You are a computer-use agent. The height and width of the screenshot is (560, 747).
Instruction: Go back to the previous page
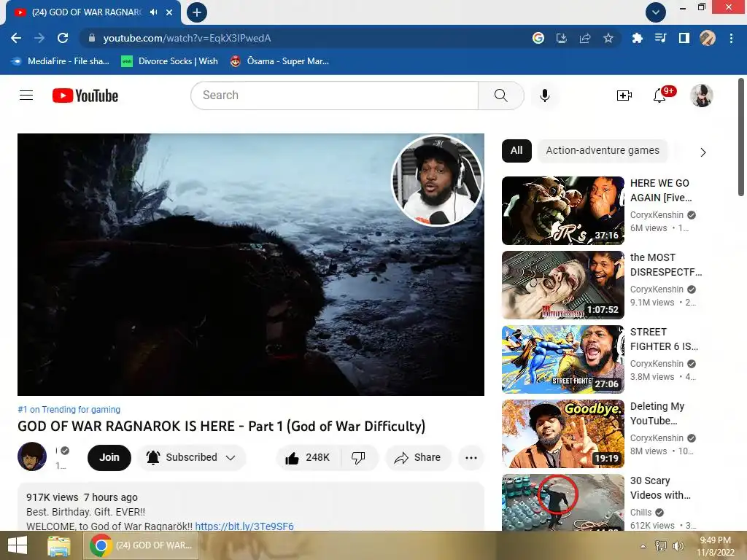pos(16,38)
